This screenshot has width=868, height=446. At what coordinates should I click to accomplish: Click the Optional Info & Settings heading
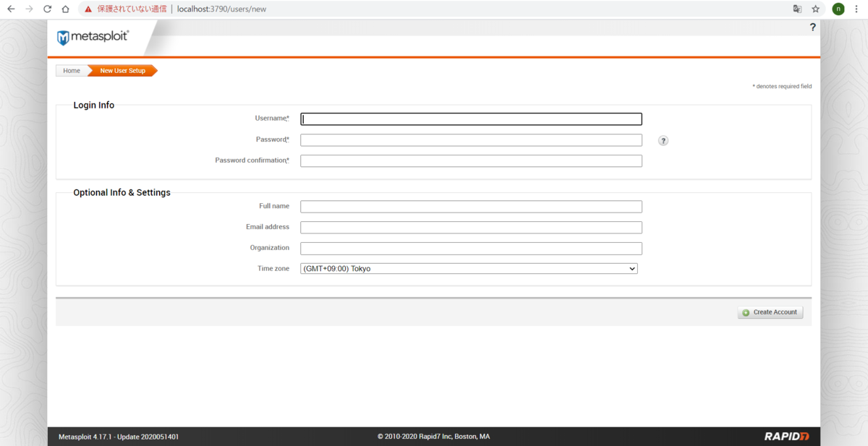coord(122,193)
